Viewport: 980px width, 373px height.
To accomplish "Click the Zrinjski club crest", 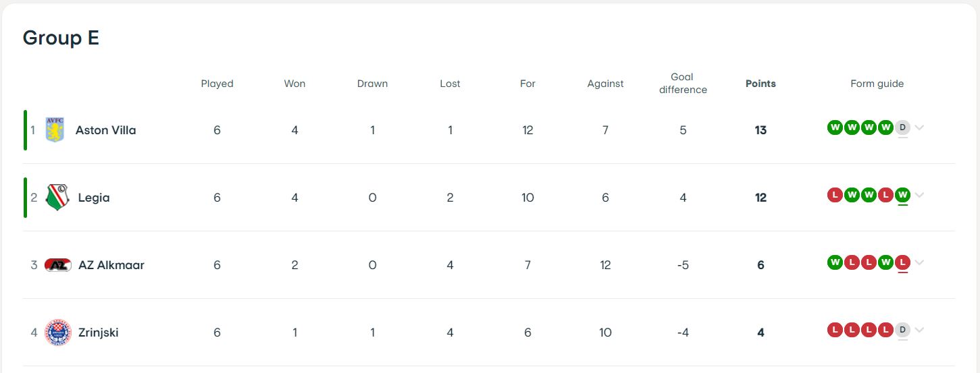I will coord(57,333).
